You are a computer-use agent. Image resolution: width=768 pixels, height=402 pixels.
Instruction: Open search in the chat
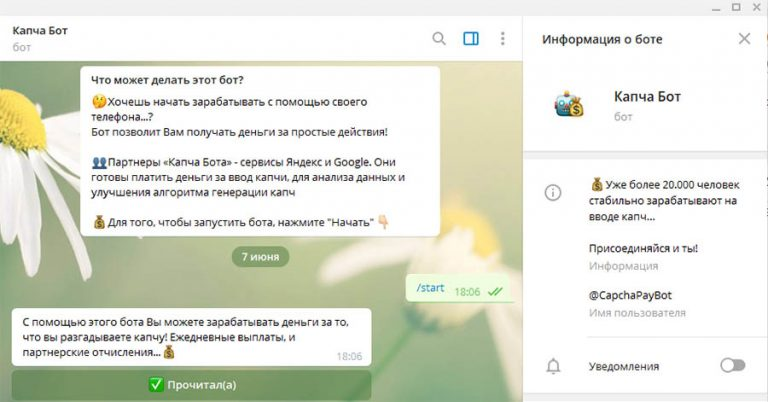pyautogui.click(x=439, y=39)
